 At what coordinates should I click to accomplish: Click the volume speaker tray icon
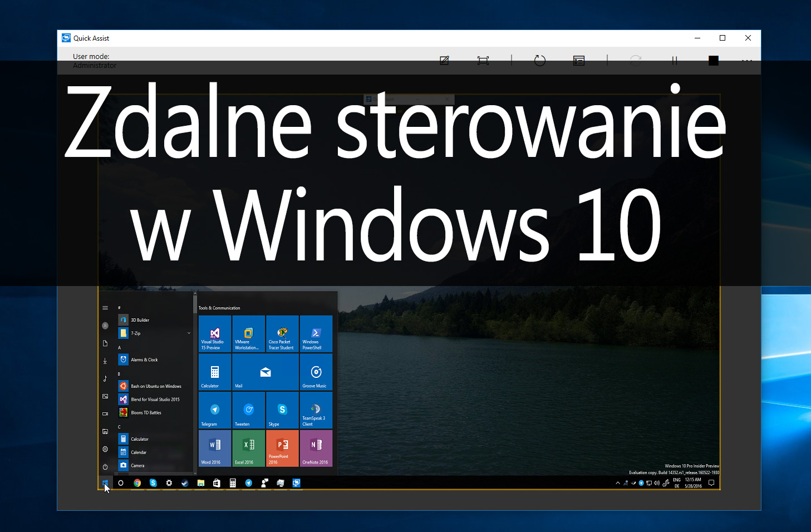[657, 483]
